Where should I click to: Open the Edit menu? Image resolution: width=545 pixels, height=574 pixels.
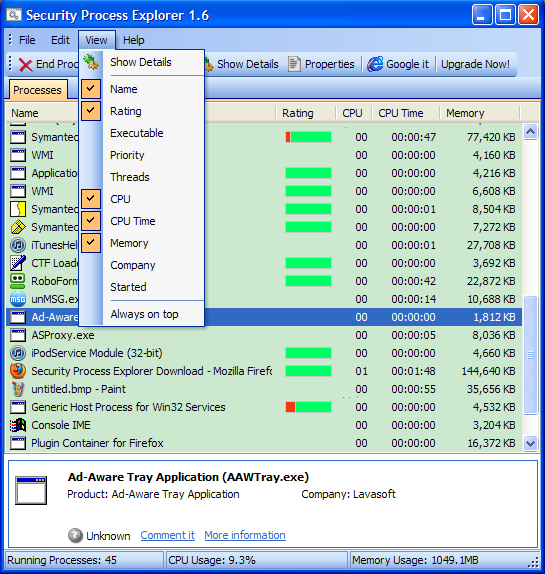pyautogui.click(x=60, y=40)
